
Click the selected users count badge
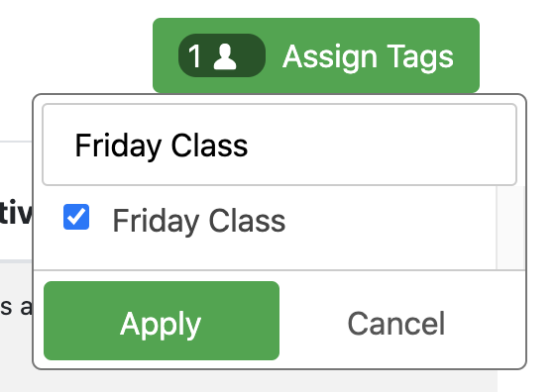222,55
